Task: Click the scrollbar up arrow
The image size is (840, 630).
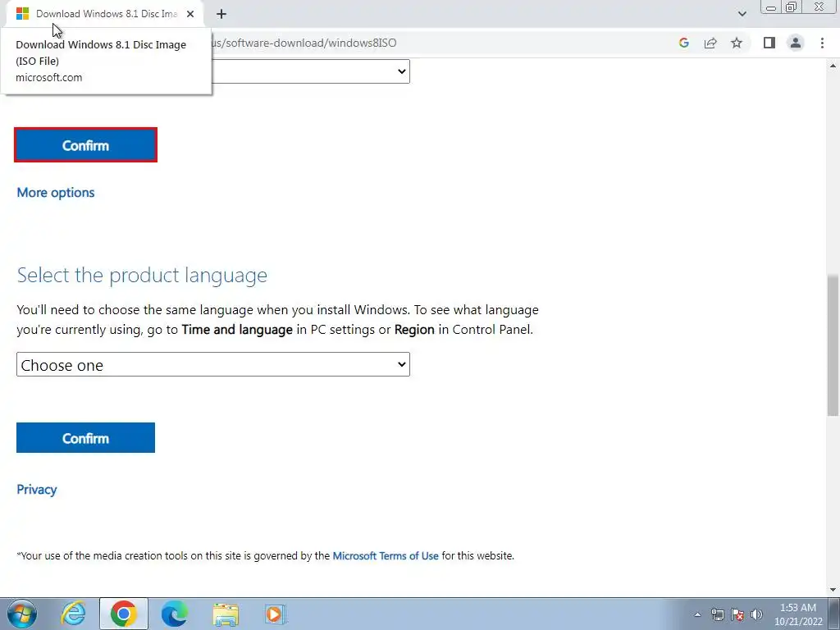Action: click(833, 66)
